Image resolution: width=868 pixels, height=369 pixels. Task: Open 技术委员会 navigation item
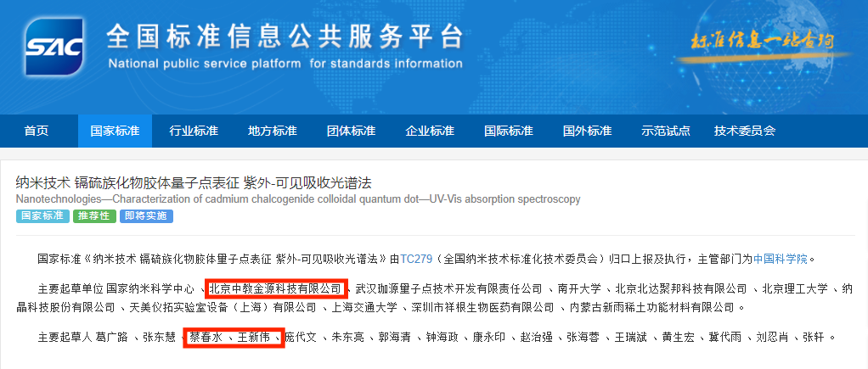click(745, 131)
